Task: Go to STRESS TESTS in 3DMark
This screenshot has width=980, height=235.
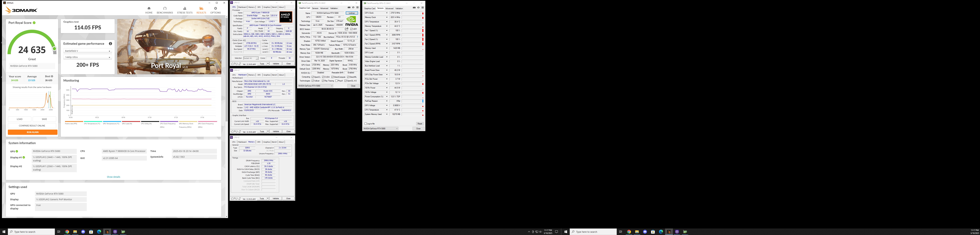Action: point(185,10)
